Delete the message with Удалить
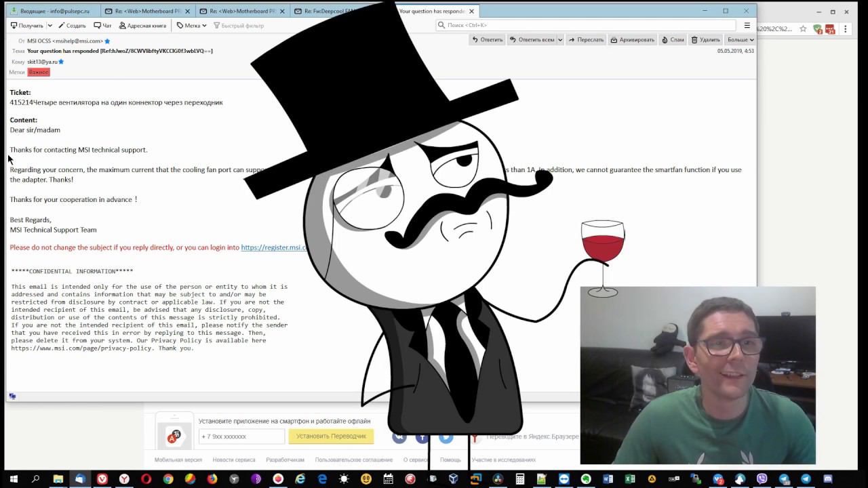 (x=705, y=40)
